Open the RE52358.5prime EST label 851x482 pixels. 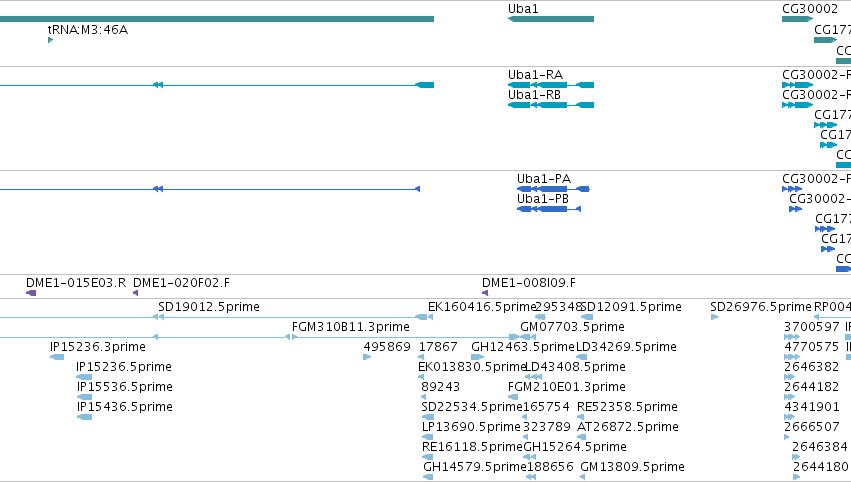coord(627,408)
